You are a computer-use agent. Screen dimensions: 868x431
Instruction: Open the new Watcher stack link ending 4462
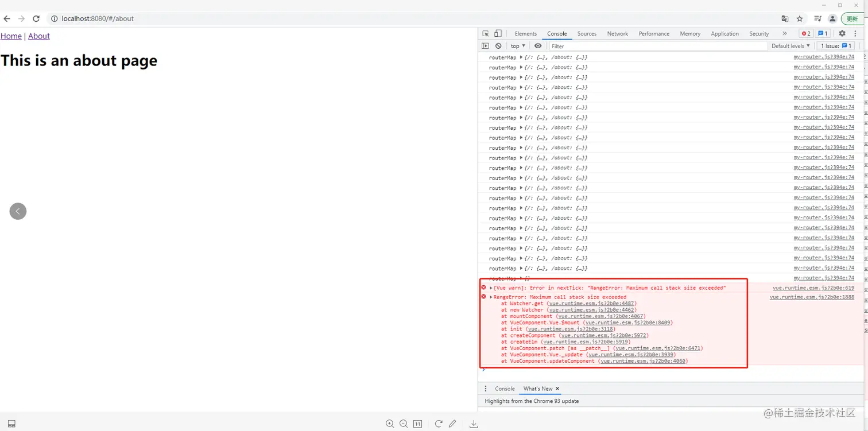(592, 310)
